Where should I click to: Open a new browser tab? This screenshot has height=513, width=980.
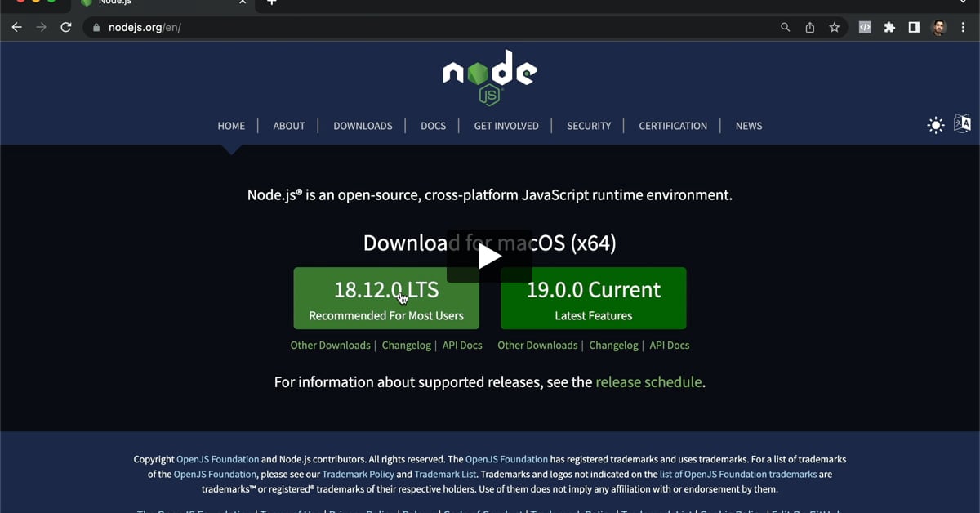click(272, 2)
